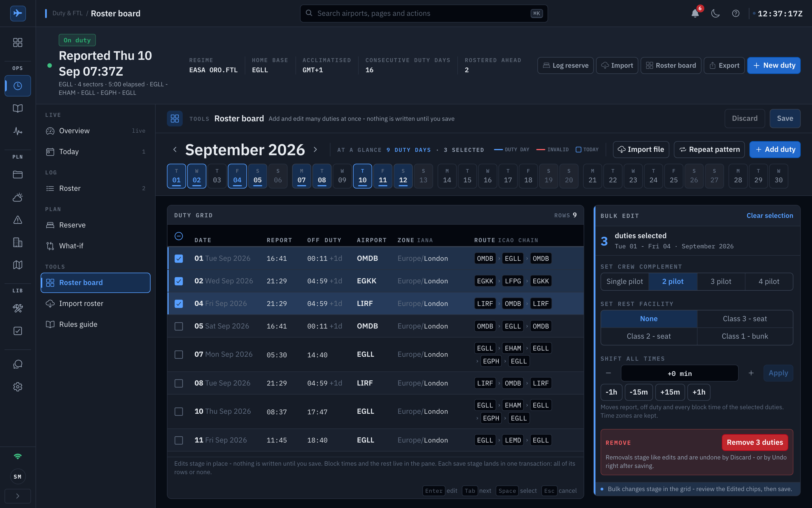Open What-if in the sidebar
812x508 pixels.
tap(96, 246)
